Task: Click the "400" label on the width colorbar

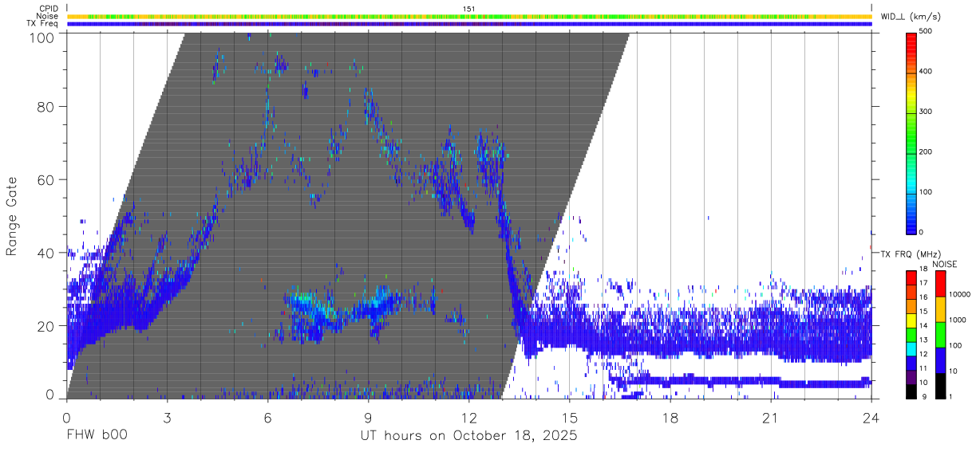Action: pyautogui.click(x=927, y=72)
